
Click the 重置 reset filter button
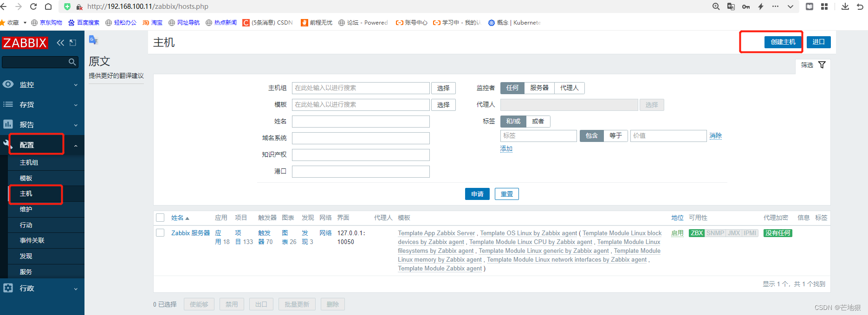507,194
